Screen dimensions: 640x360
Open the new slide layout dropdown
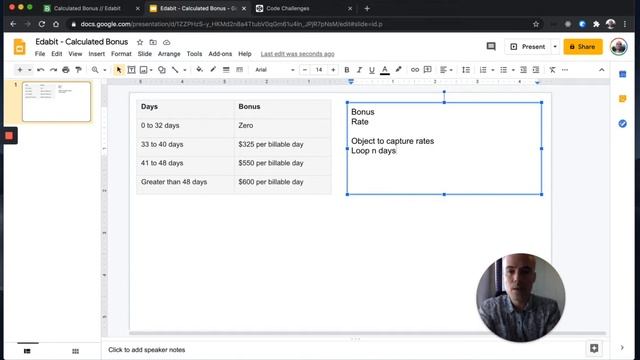(29, 70)
